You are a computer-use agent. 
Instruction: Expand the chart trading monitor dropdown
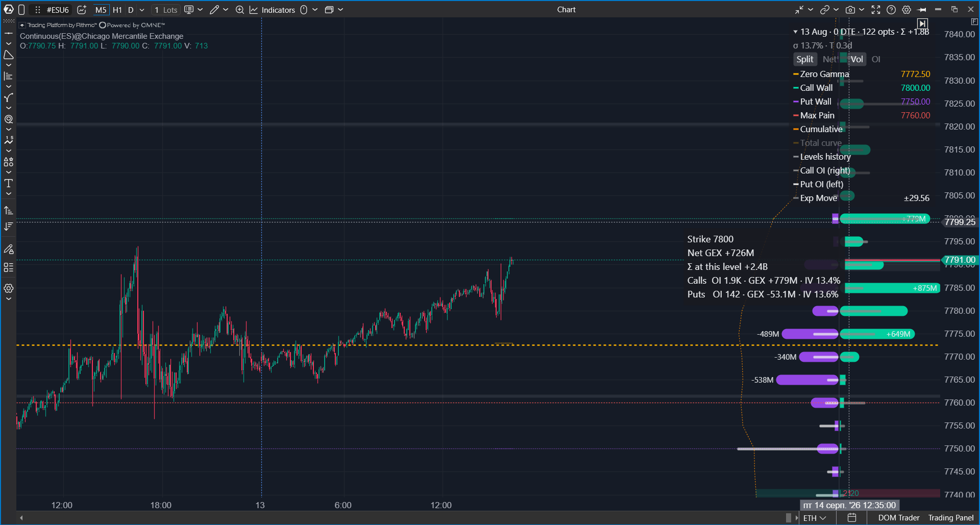click(200, 10)
